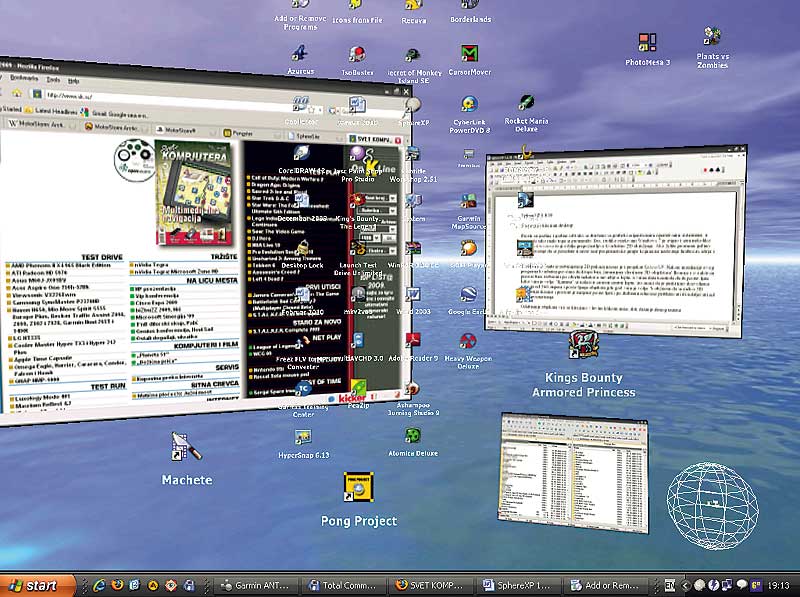Open the Bookmarks menu in Firefox
This screenshot has height=597, width=800.
click(x=24, y=78)
